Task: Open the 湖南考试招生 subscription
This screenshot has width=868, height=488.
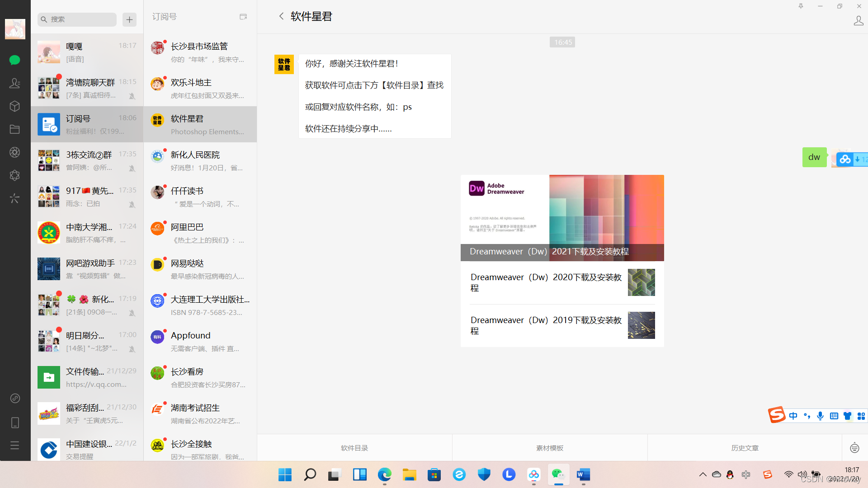Action: [x=200, y=413]
